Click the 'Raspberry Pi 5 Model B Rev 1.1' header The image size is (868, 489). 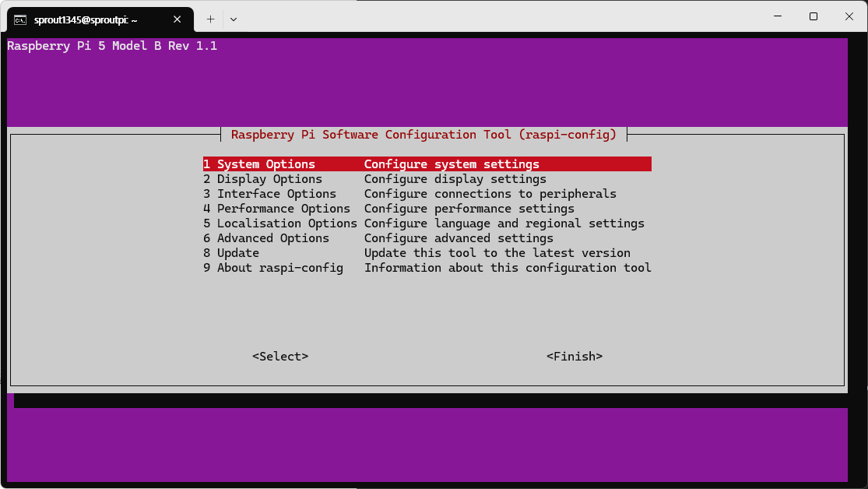(112, 46)
